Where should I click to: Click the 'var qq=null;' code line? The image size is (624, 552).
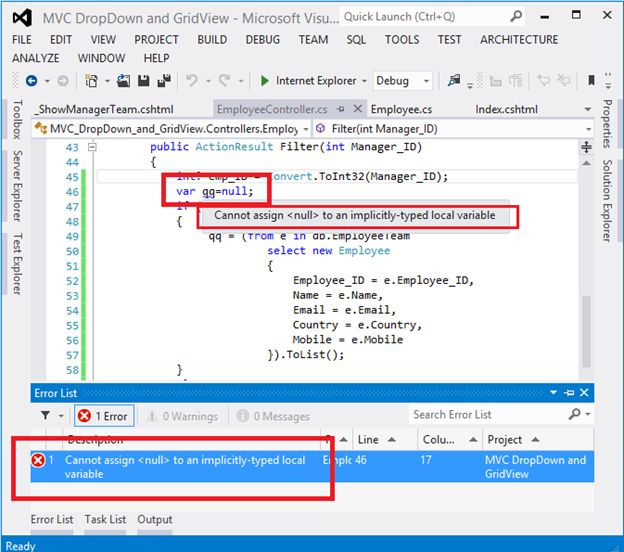(x=214, y=191)
